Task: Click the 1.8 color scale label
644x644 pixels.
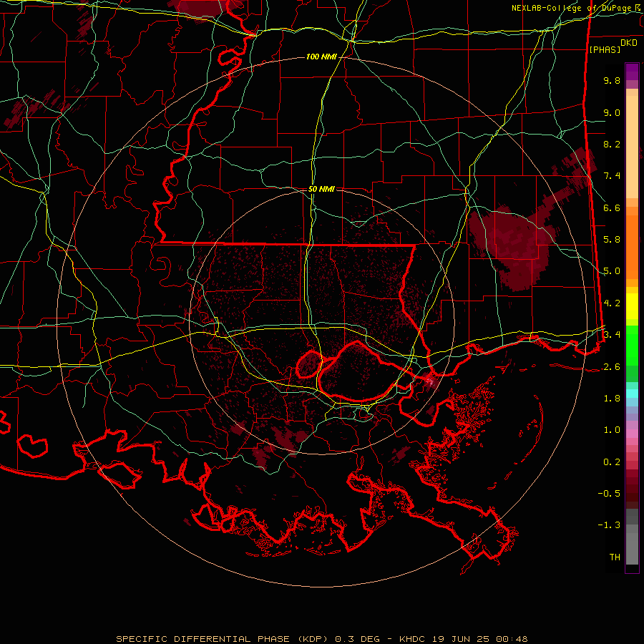Action: 612,399
